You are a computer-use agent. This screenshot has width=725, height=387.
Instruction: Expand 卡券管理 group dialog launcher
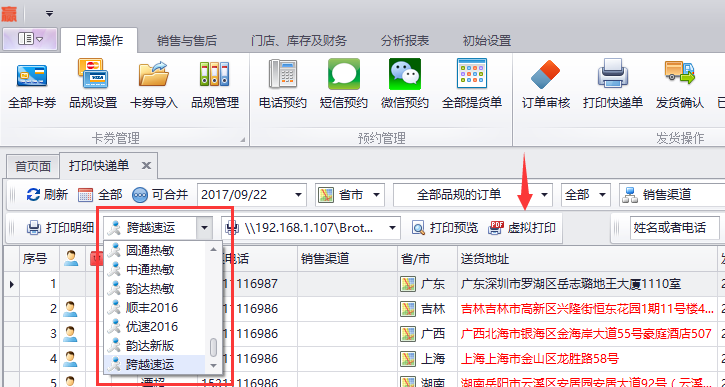pyautogui.click(x=243, y=140)
